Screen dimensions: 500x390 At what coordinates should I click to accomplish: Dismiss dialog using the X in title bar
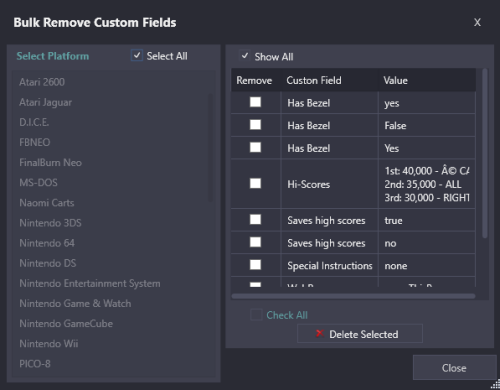pyautogui.click(x=477, y=22)
